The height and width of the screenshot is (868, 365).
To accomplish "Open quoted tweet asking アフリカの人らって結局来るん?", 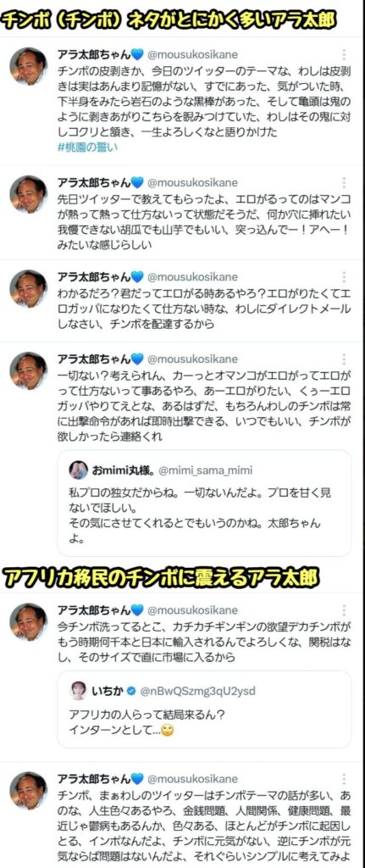I will [x=204, y=709].
